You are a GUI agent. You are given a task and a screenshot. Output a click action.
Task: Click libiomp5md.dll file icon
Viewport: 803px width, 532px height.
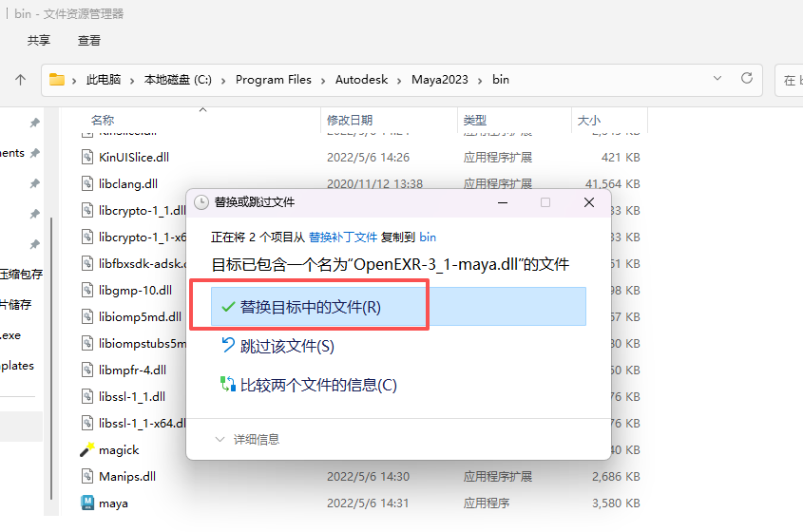pos(87,317)
